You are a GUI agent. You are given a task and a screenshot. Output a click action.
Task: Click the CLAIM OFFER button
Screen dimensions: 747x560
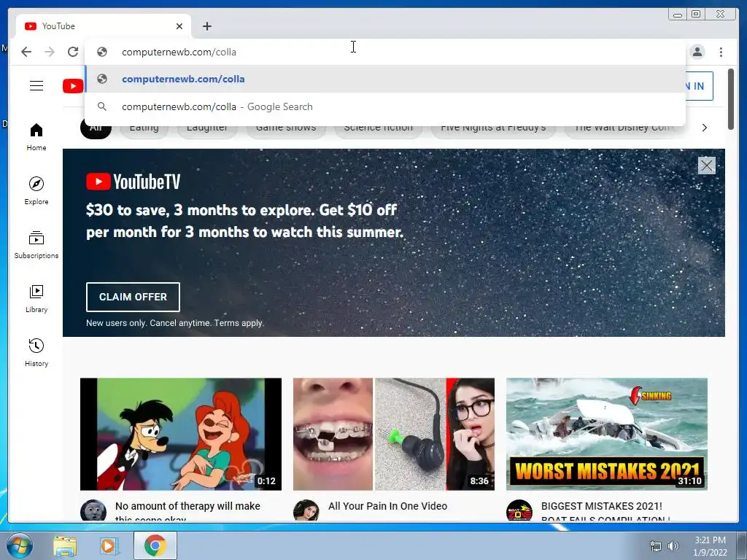[x=133, y=297]
